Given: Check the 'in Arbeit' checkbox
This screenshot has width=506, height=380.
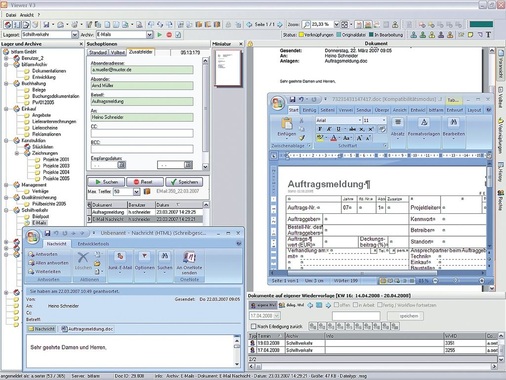Looking at the screenshot, I should [x=355, y=305].
